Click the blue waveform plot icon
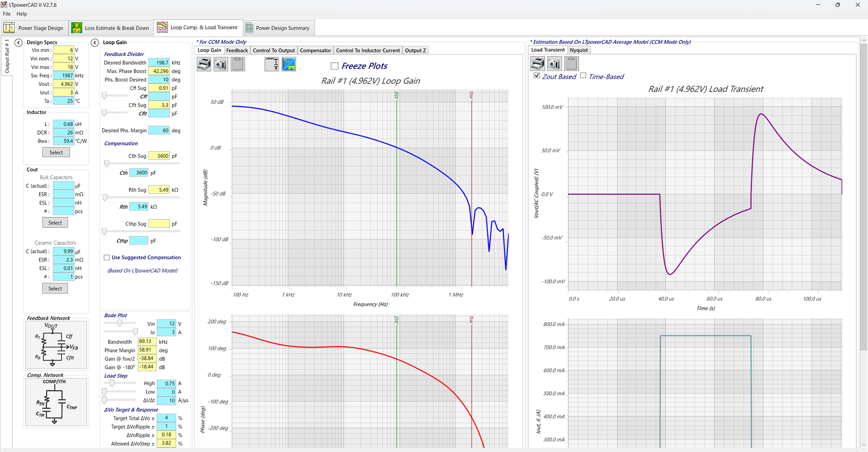 [x=289, y=64]
